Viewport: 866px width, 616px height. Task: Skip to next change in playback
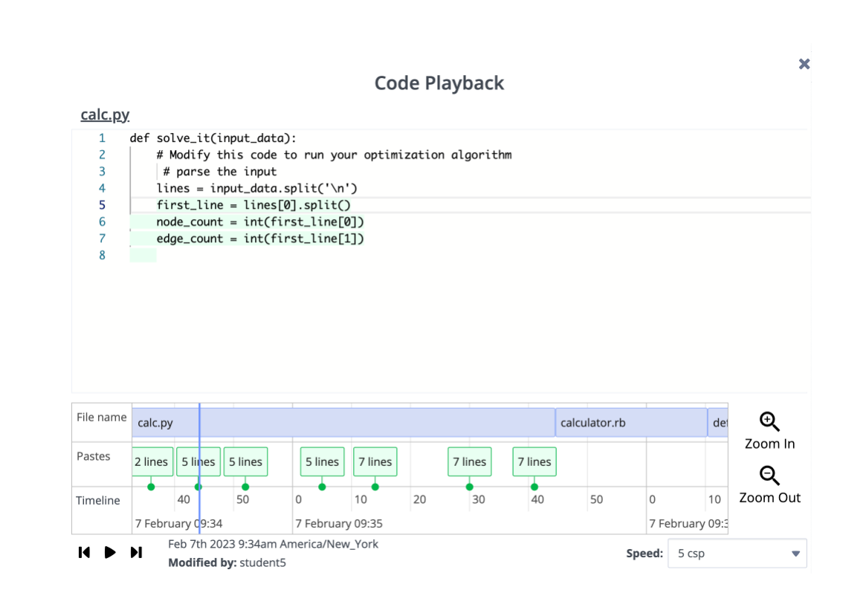click(137, 553)
